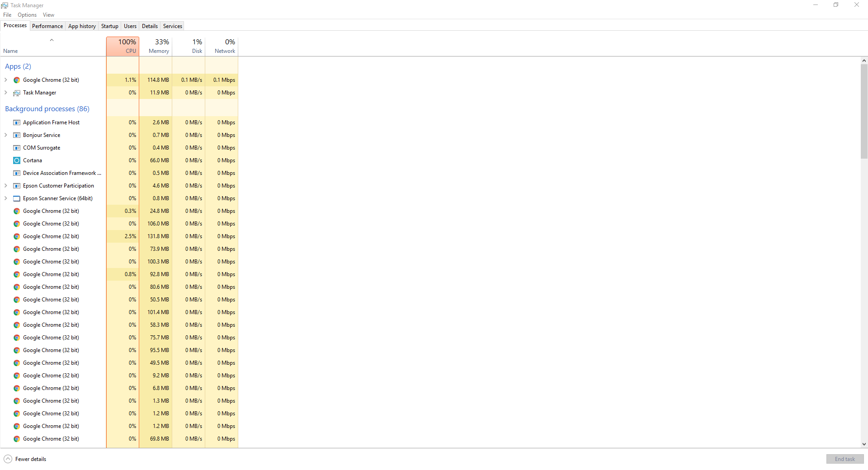Open the File menu

(7, 15)
